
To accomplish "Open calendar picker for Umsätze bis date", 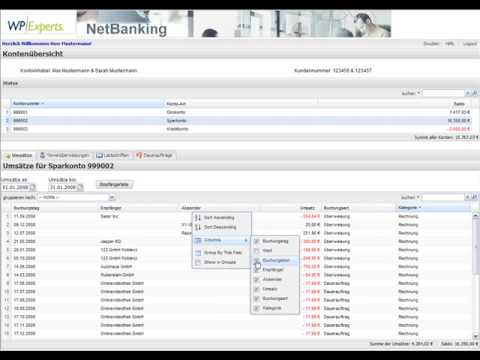I will tap(80, 188).
